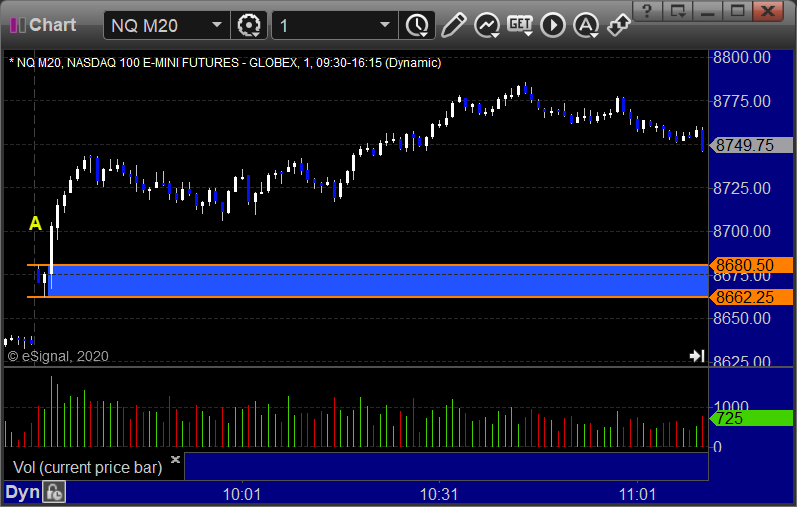Start bar replay with the play icon
The height and width of the screenshot is (507, 797).
pyautogui.click(x=553, y=25)
